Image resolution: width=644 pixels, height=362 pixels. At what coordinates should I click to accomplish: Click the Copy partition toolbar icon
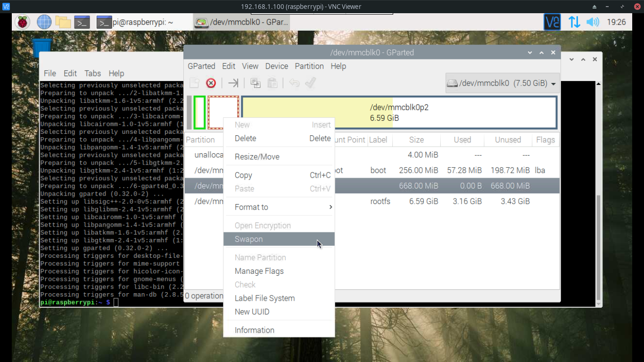256,83
